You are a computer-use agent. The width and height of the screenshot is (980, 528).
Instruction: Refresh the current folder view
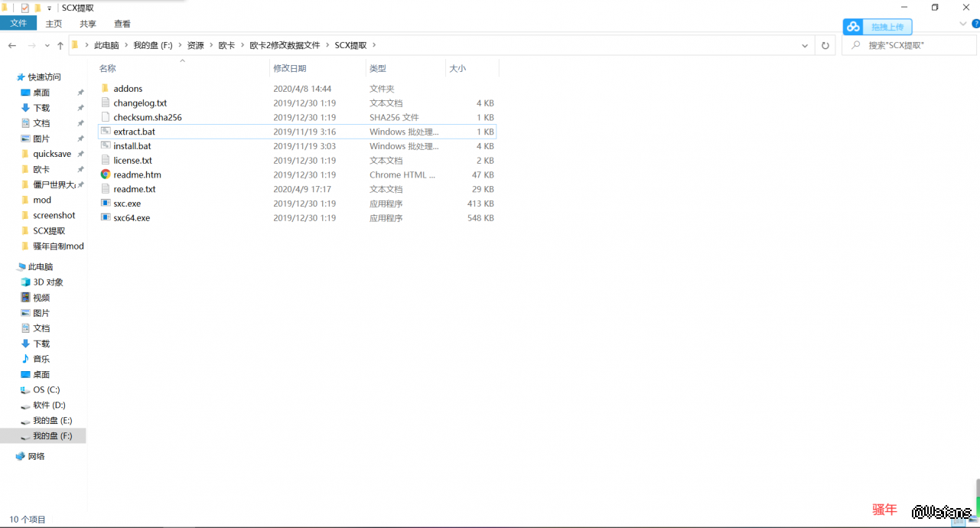click(825, 46)
